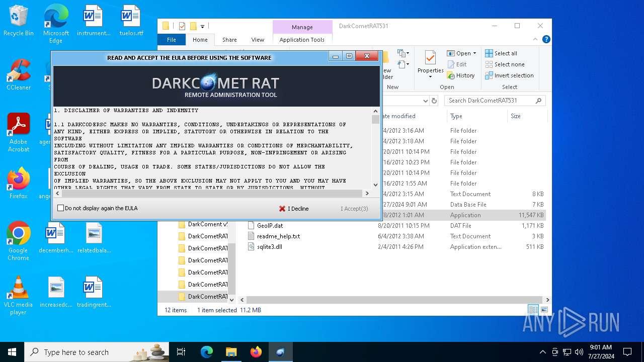Open the Application Tools tab
Screen dimensions: 644x362
(302, 40)
